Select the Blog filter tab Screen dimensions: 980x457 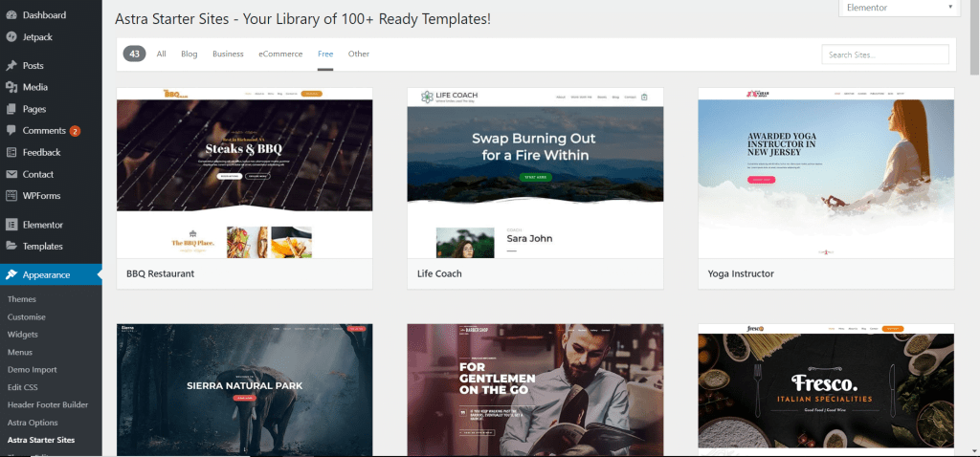[189, 54]
